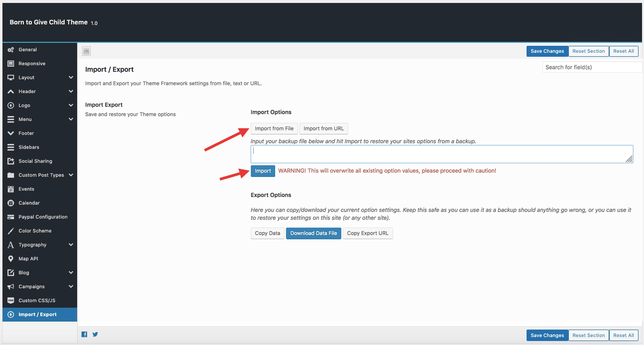Image resolution: width=644 pixels, height=345 pixels.
Task: Click the Import from File button
Action: pos(274,128)
